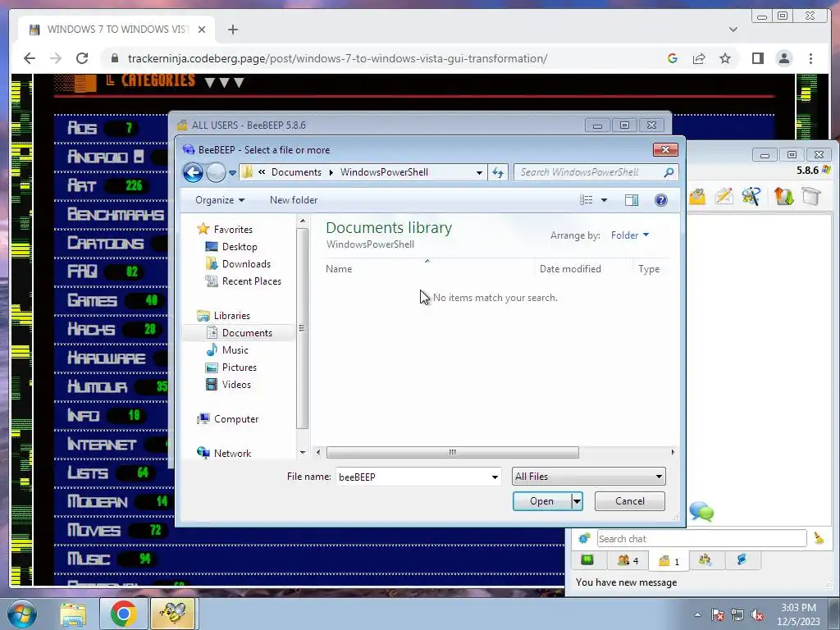This screenshot has width=840, height=630.
Task: Click BeeBEEP pencil note toolbar icon
Action: coord(724,196)
